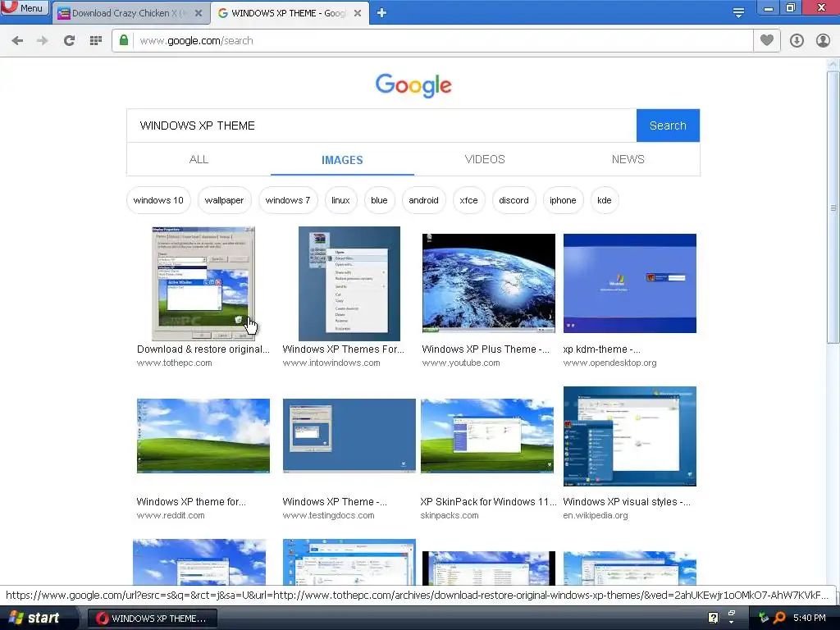Image resolution: width=840 pixels, height=630 pixels.
Task: Open 'Windows XP Plus Theme -...' link
Action: [486, 349]
